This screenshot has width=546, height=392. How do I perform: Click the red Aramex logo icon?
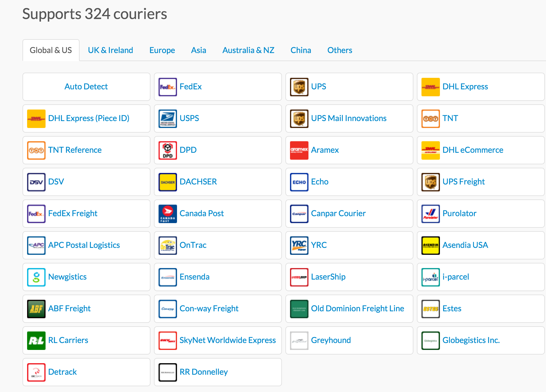[299, 150]
